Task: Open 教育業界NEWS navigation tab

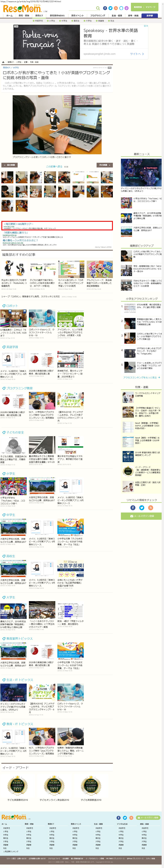Action: 57,16
